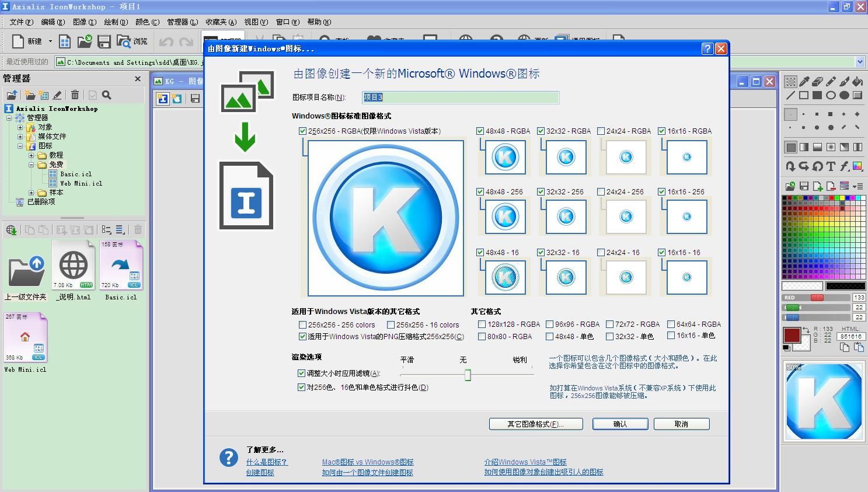Add a new color swatch to palette
868x492 pixels.
tap(817, 186)
